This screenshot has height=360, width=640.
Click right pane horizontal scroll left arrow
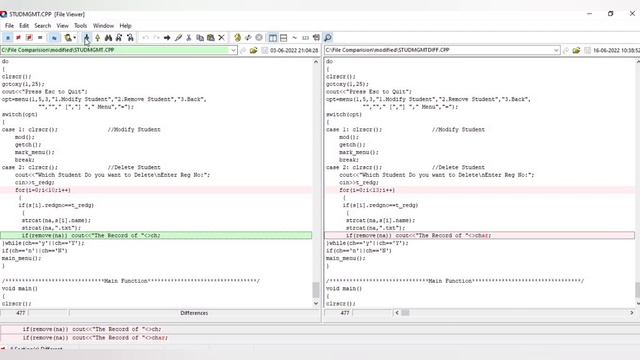397,313
